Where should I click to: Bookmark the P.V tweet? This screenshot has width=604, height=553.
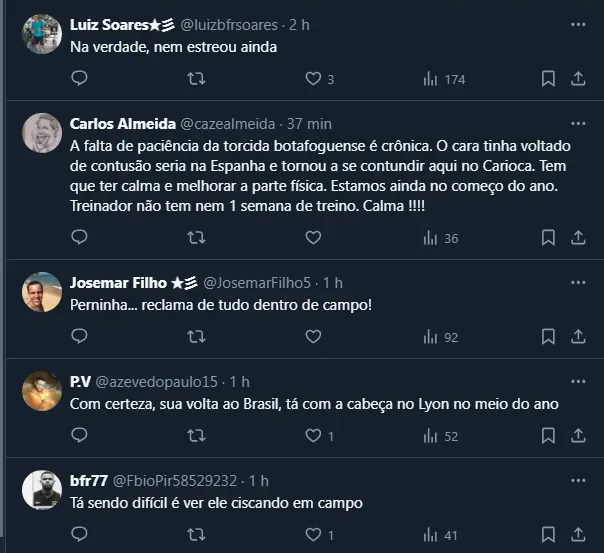[x=548, y=436]
